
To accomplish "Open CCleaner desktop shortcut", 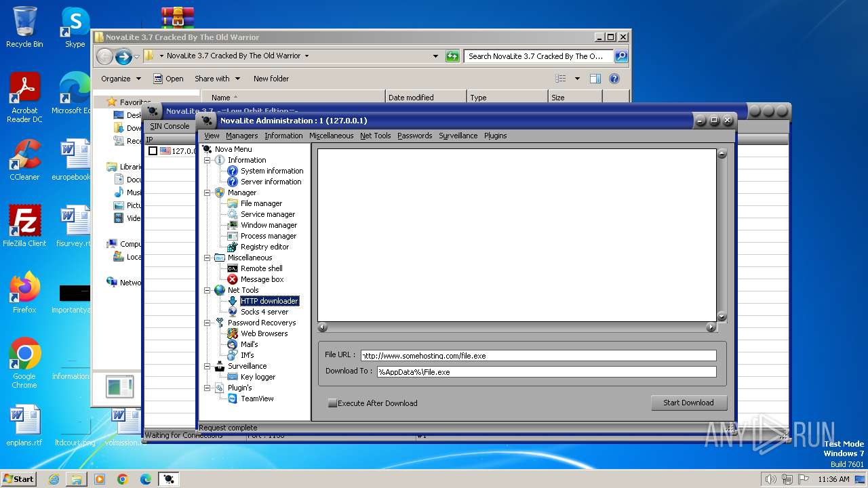I will click(x=24, y=160).
